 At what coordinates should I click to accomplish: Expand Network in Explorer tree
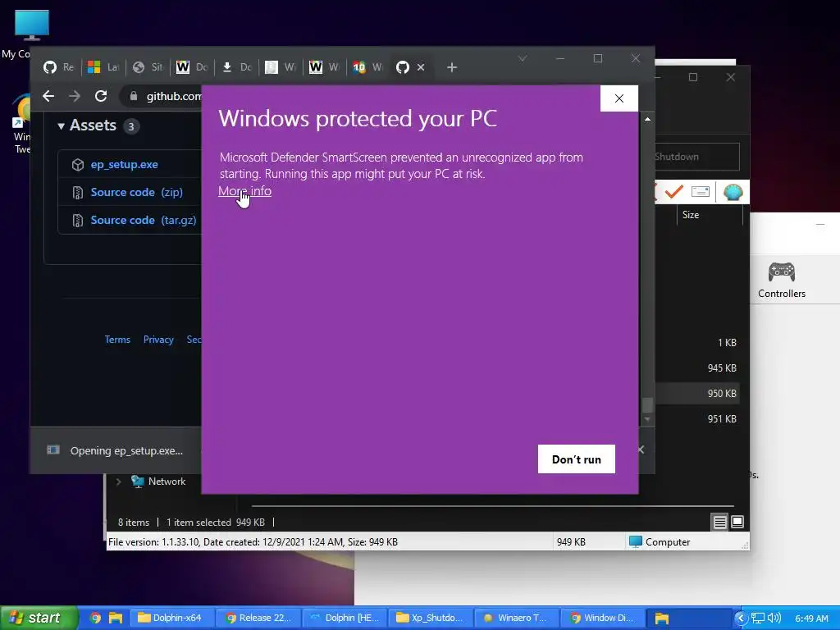[118, 482]
